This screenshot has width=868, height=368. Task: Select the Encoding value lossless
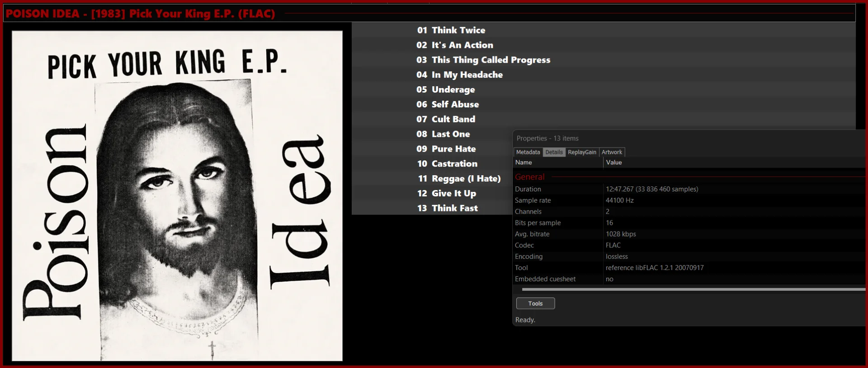617,256
